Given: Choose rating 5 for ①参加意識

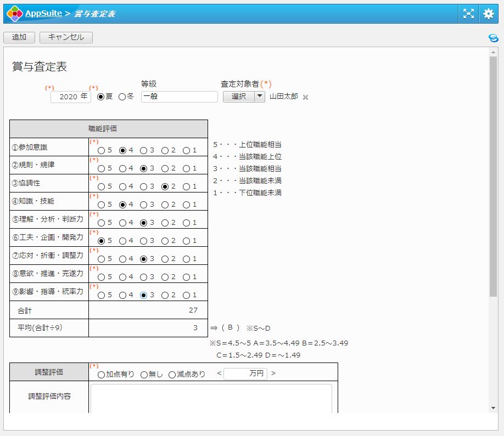Looking at the screenshot, I should [102, 150].
